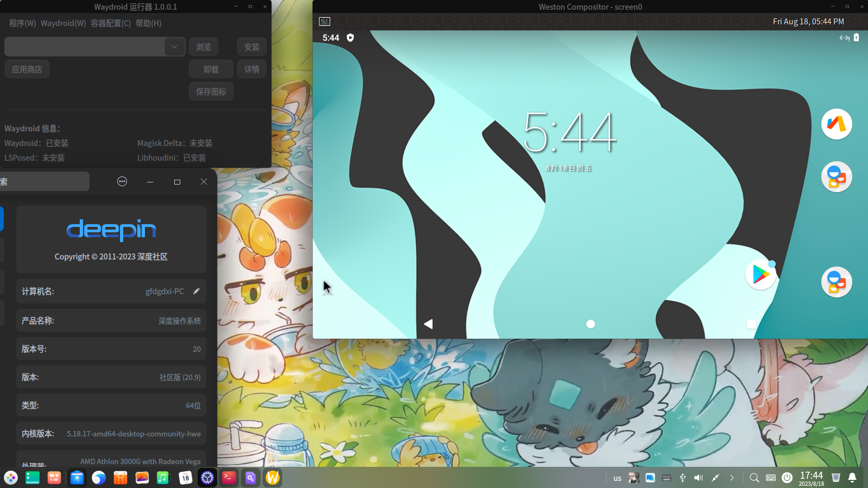Open the dock clock showing 17:44
Screen dimensions: 868x488
812,478
